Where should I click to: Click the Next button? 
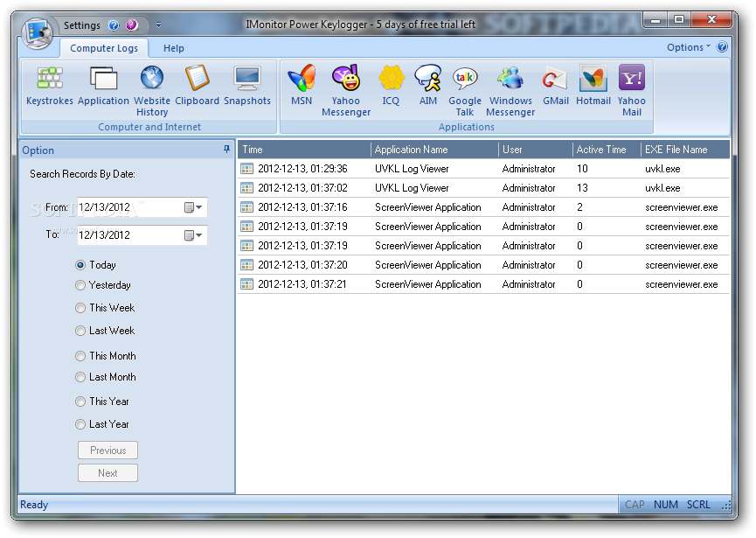[108, 473]
